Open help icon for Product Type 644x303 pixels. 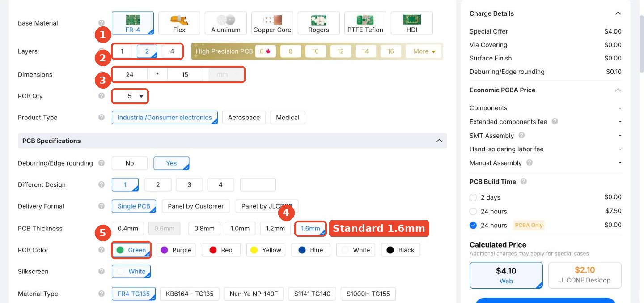pos(102,118)
